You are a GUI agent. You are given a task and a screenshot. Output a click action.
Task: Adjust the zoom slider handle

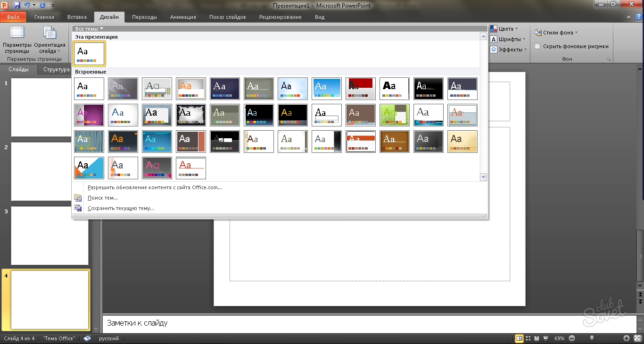pyautogui.click(x=592, y=338)
